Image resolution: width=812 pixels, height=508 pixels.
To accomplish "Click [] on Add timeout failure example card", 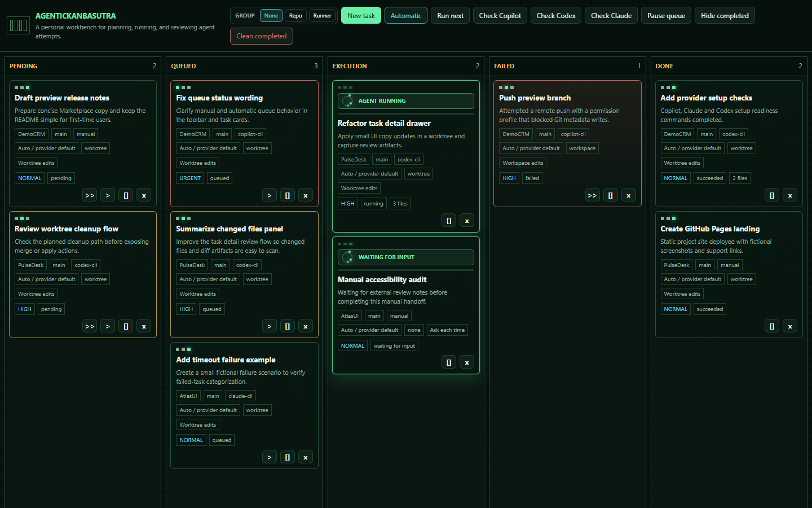I will pyautogui.click(x=288, y=457).
